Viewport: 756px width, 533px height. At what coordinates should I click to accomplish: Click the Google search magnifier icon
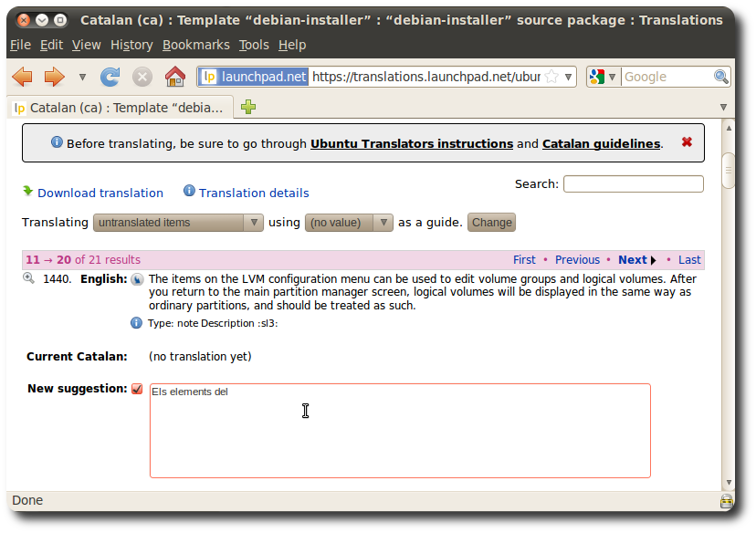tap(721, 77)
